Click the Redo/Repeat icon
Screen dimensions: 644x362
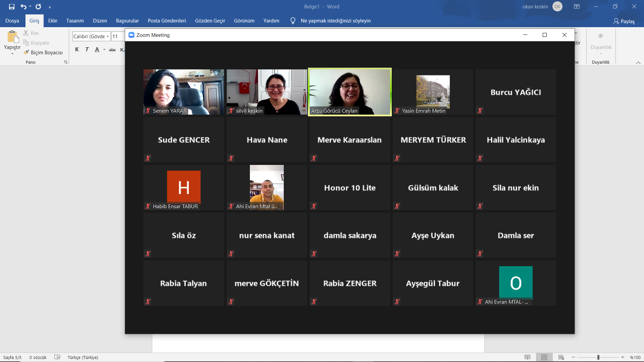[x=38, y=7]
